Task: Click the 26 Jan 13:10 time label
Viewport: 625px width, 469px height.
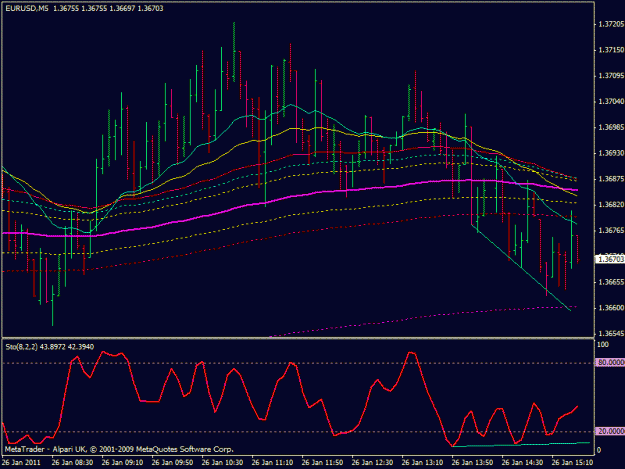Action: click(x=423, y=463)
